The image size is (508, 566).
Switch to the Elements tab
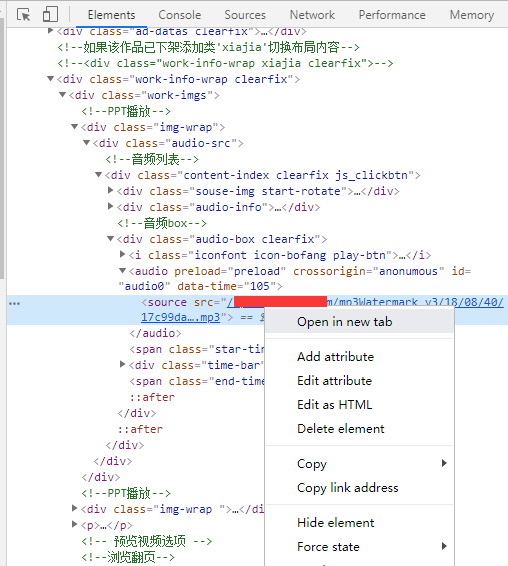(x=111, y=15)
